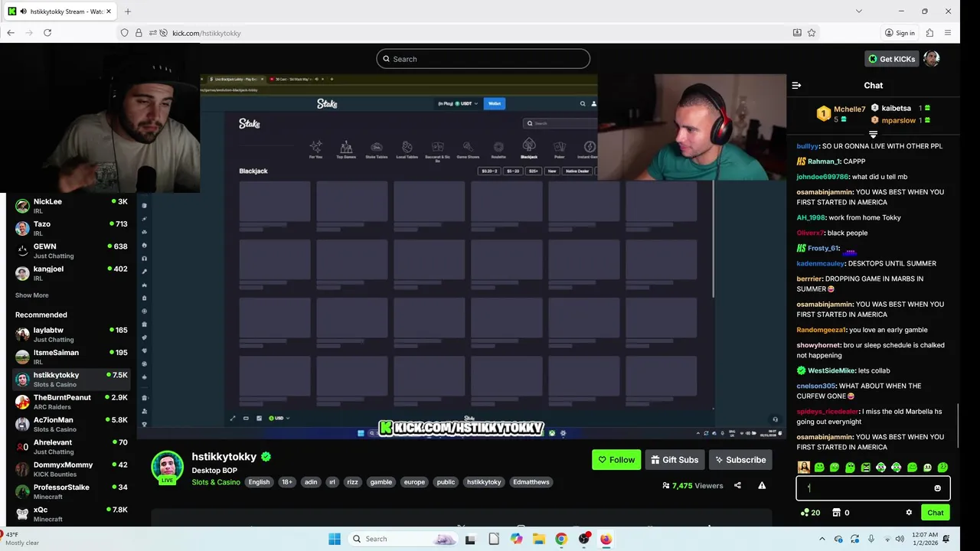The width and height of the screenshot is (980, 551).
Task: Report the stream via warning icon
Action: [x=762, y=485]
